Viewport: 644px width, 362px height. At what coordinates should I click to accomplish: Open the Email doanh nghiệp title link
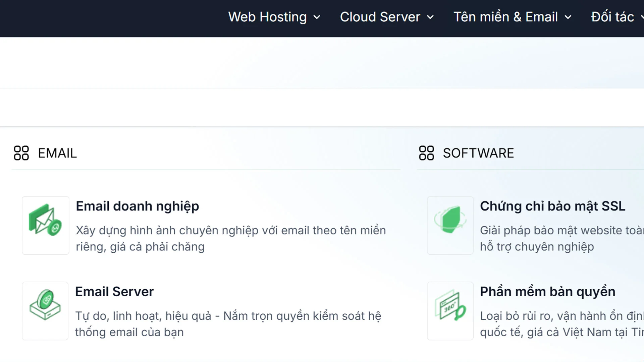coord(137,206)
